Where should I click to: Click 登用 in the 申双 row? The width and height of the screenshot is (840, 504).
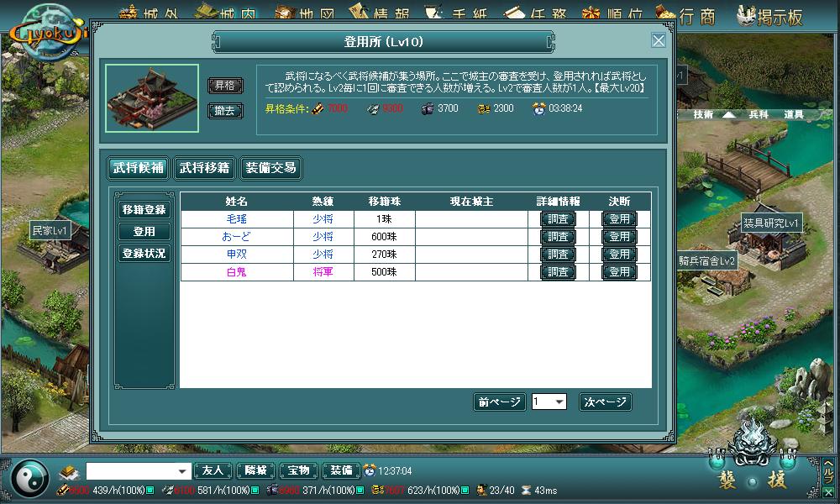tap(619, 255)
